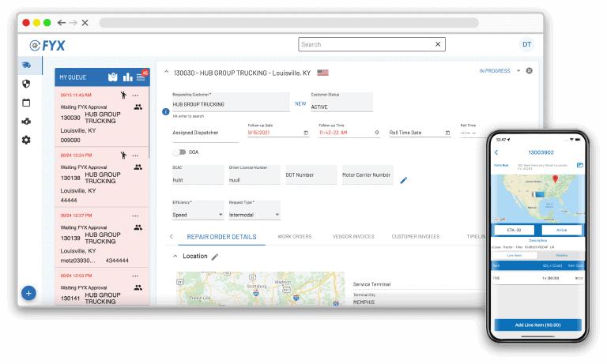Switch to the Work Orders tab
Image resolution: width=607 pixels, height=364 pixels.
coord(295,237)
